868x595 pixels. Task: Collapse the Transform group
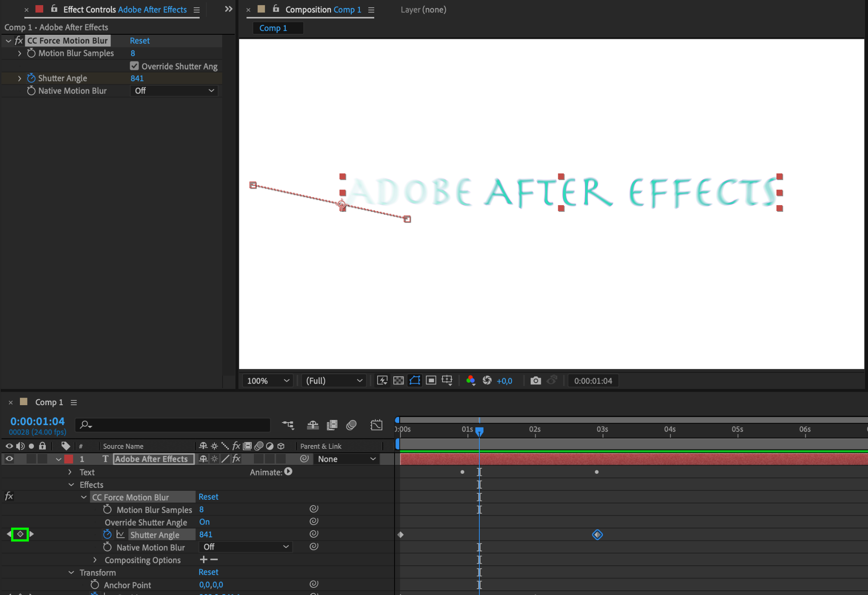(71, 572)
